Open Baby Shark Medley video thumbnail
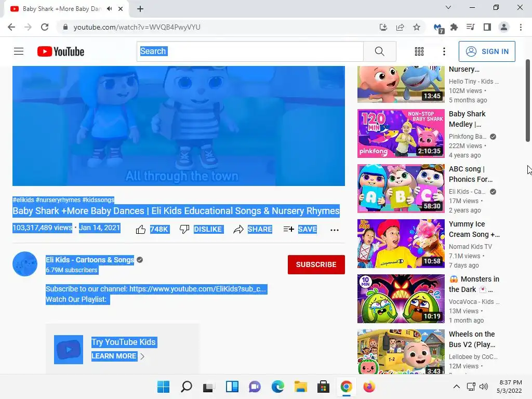The image size is (532, 399). point(401,134)
